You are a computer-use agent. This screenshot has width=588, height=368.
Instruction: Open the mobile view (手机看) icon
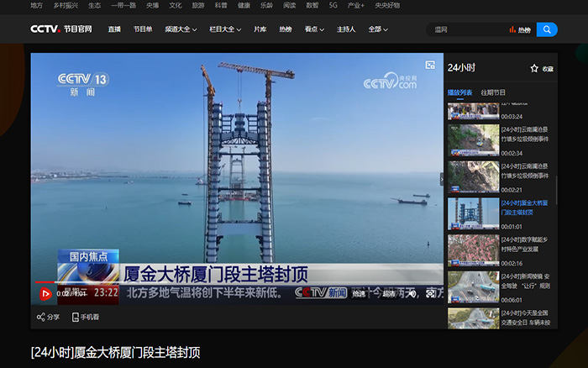coord(76,317)
